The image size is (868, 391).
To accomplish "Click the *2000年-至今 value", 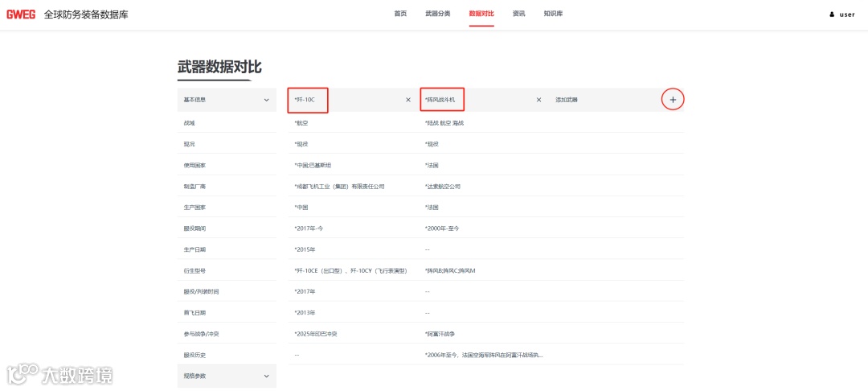I will [x=441, y=228].
